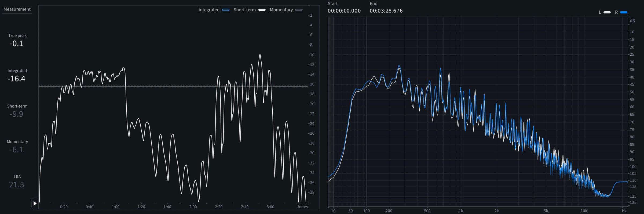Image resolution: width=644 pixels, height=214 pixels.
Task: Select the Short-term value -9.9
Action: pyautogui.click(x=16, y=114)
